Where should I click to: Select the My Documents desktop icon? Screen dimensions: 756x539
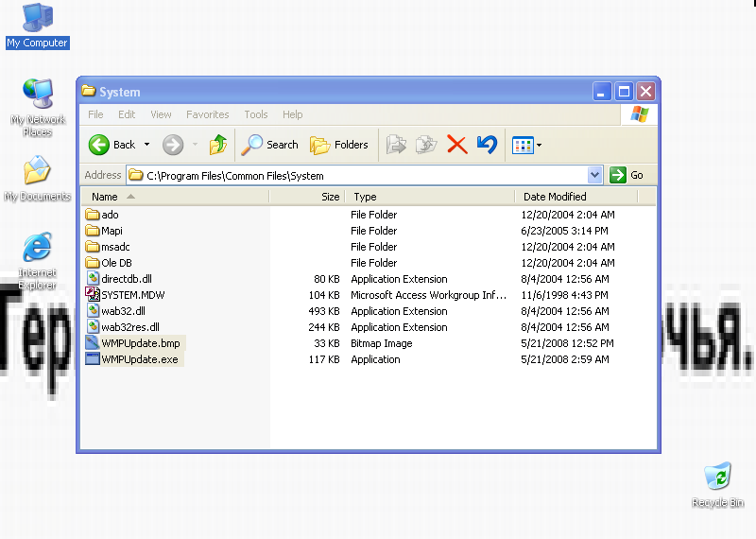click(38, 178)
